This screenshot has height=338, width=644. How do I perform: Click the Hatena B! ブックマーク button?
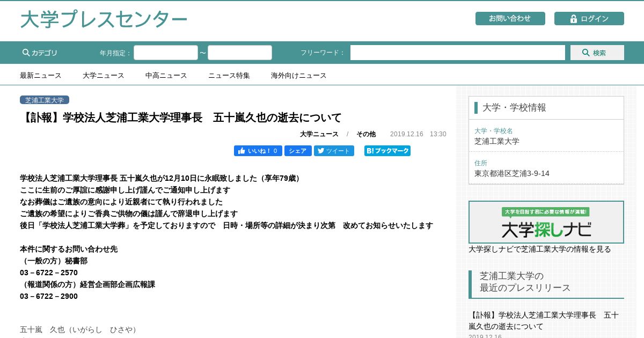[387, 151]
